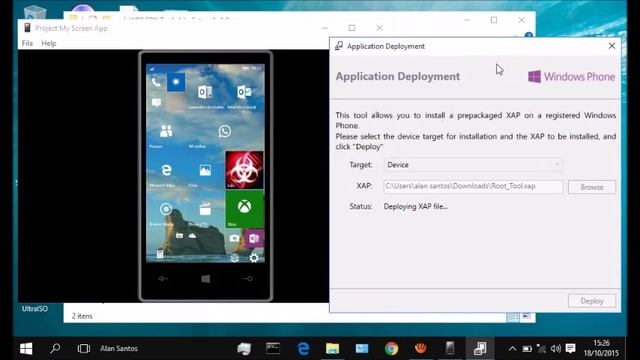Click the Browse button for XAP file
The width and height of the screenshot is (640, 360).
click(x=592, y=187)
